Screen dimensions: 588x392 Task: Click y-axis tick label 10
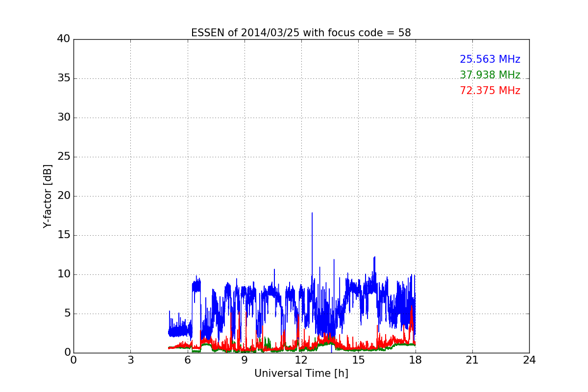coord(64,274)
